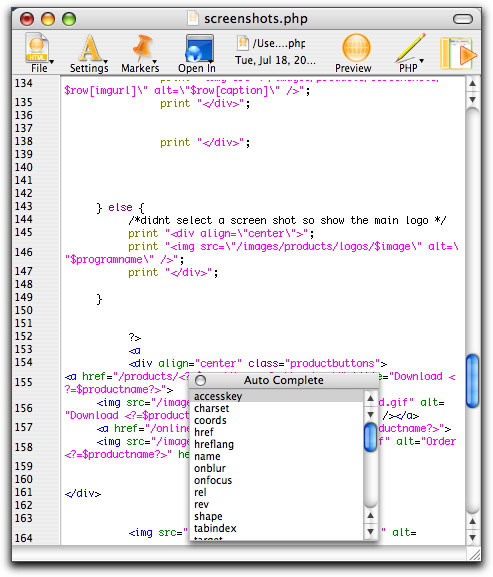Click line number 150 in the gutter
Image resolution: width=493 pixels, height=577 pixels.
tap(24, 310)
